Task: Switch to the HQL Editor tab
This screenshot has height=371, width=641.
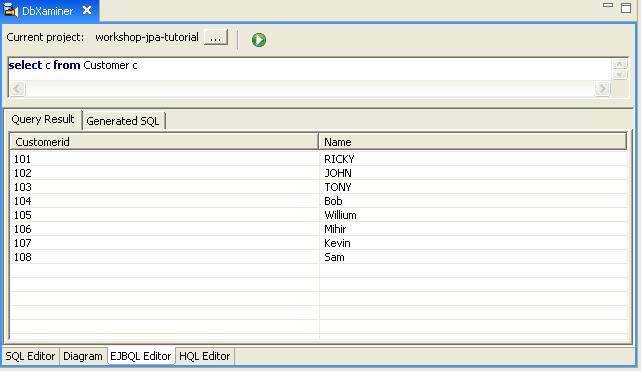Action: 204,356
